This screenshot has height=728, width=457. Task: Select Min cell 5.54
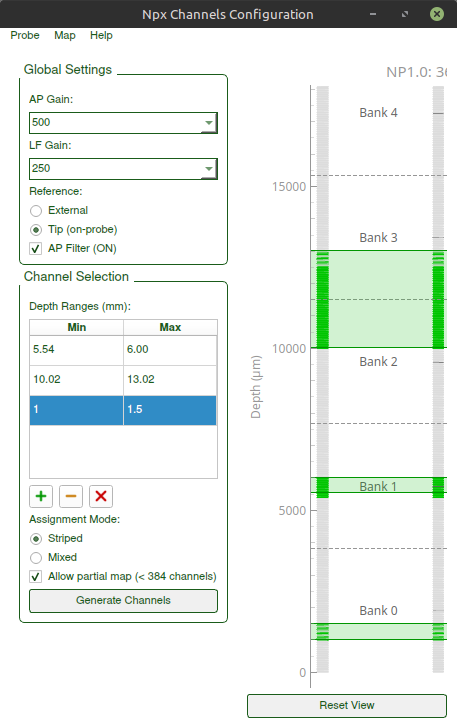click(x=76, y=350)
